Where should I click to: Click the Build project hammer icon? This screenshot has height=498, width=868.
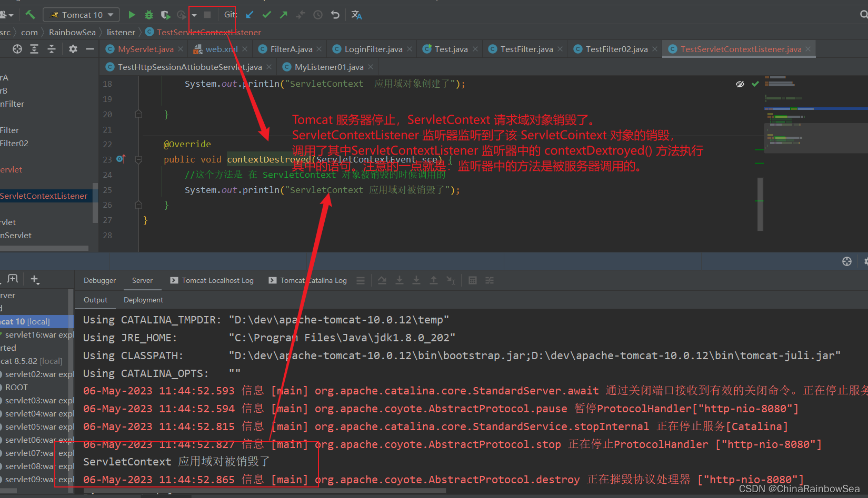pos(30,15)
